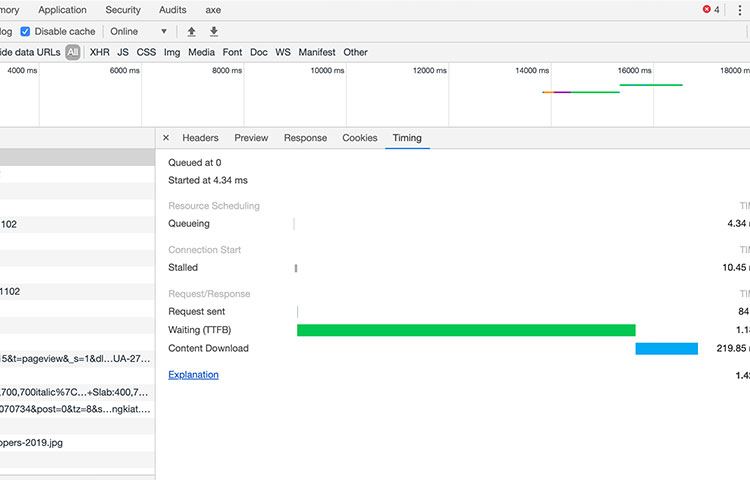The height and width of the screenshot is (480, 750).
Task: Switch to the Preview tab
Action: click(251, 138)
